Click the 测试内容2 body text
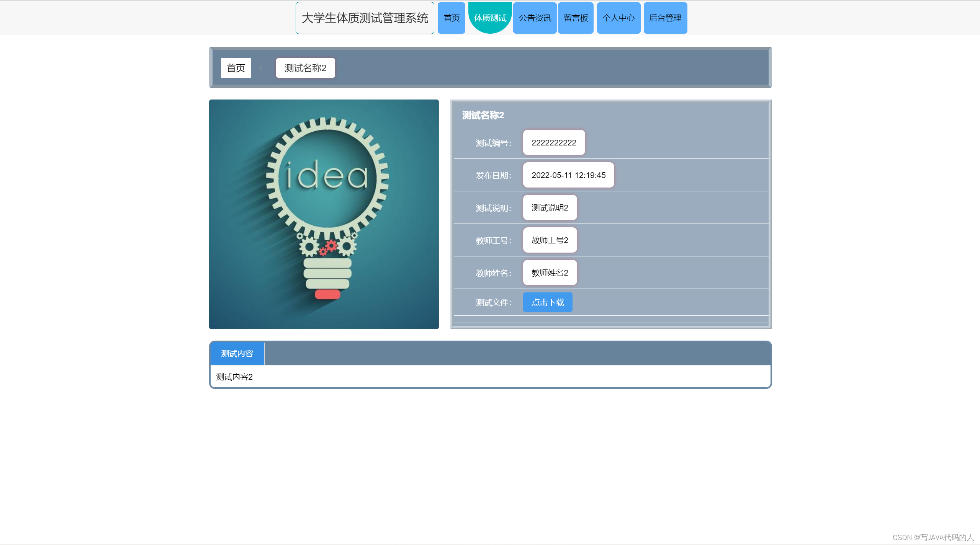The image size is (980, 545). pyautogui.click(x=234, y=377)
